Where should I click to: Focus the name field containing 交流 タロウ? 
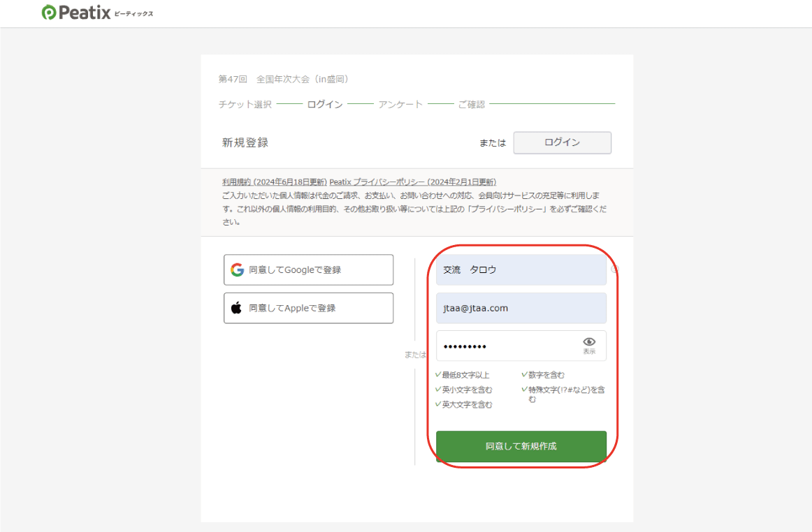(x=521, y=269)
